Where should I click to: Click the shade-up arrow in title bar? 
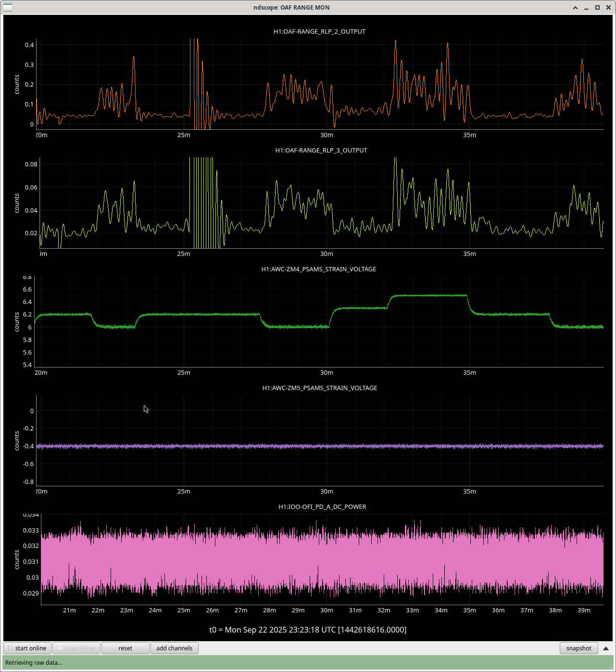(575, 7)
